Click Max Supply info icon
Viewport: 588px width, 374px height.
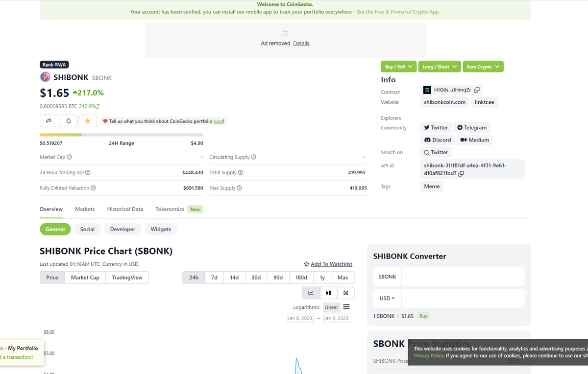click(x=239, y=188)
